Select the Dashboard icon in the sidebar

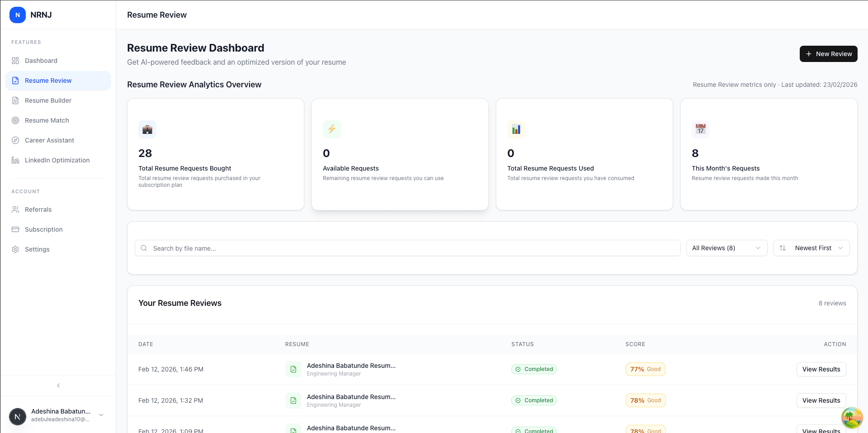coord(15,61)
